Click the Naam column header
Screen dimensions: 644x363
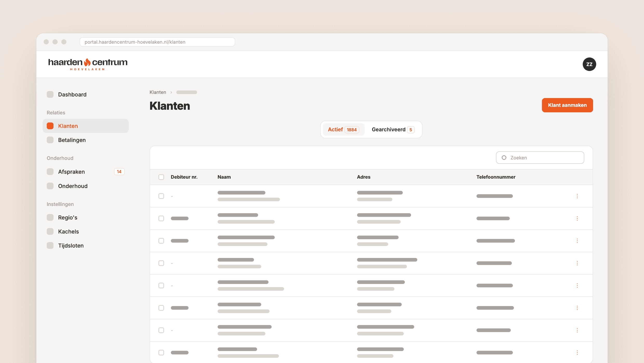click(x=224, y=177)
